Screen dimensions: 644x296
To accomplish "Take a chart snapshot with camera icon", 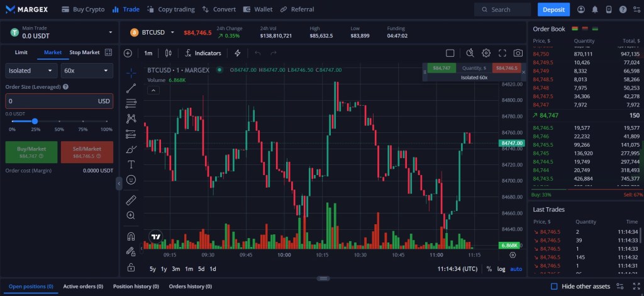I will pos(518,53).
